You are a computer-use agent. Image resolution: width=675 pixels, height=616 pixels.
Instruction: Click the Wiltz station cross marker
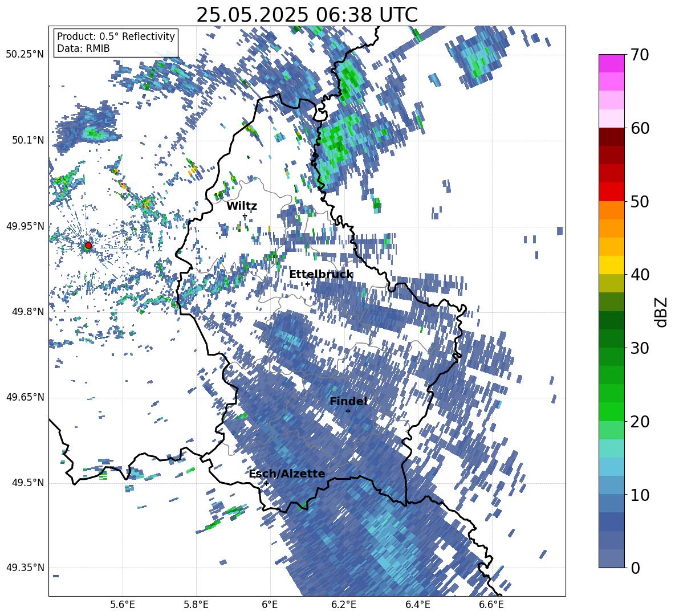click(x=245, y=215)
